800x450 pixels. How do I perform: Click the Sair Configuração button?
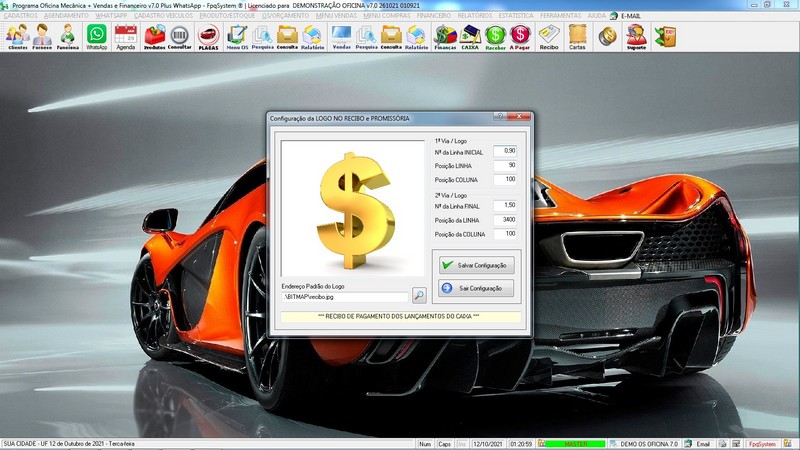[x=476, y=288]
